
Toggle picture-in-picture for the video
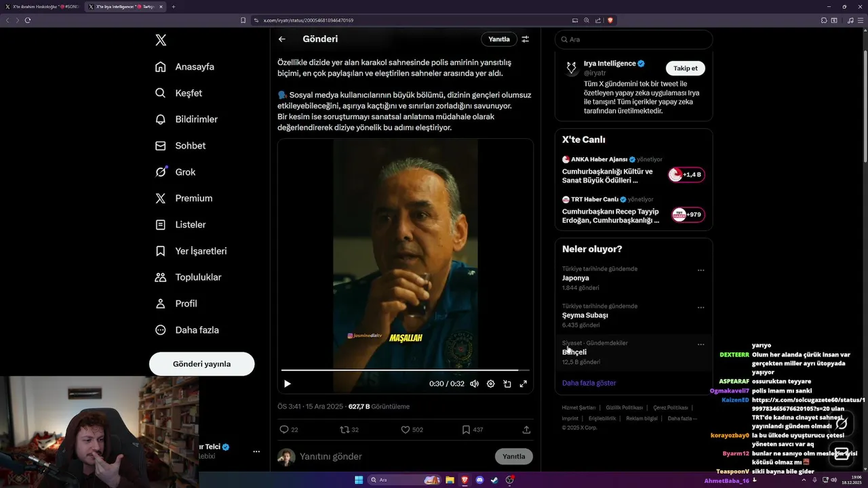(x=507, y=384)
